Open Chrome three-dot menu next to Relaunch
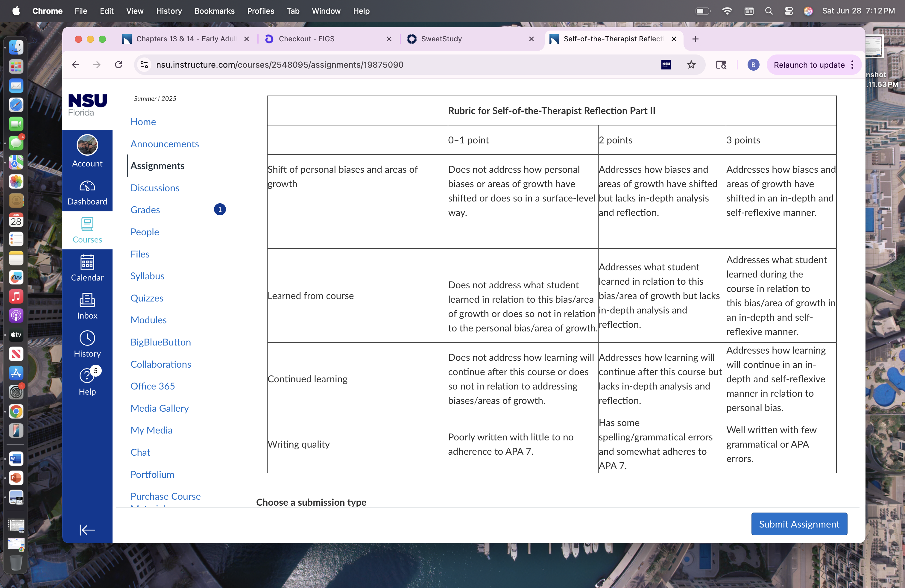 pyautogui.click(x=853, y=65)
